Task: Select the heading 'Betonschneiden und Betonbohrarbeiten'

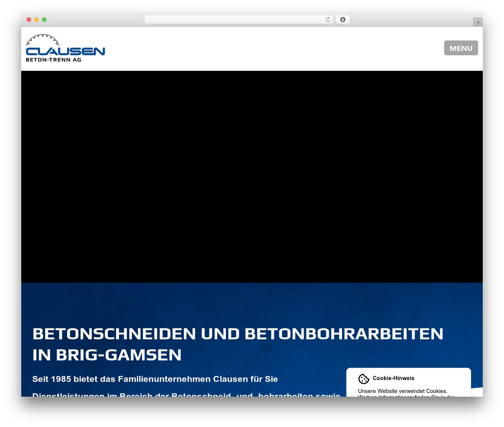Action: click(x=238, y=334)
